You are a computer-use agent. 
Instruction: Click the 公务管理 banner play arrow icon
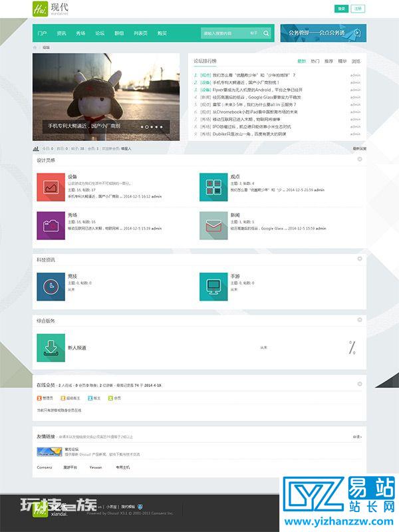pos(357,33)
